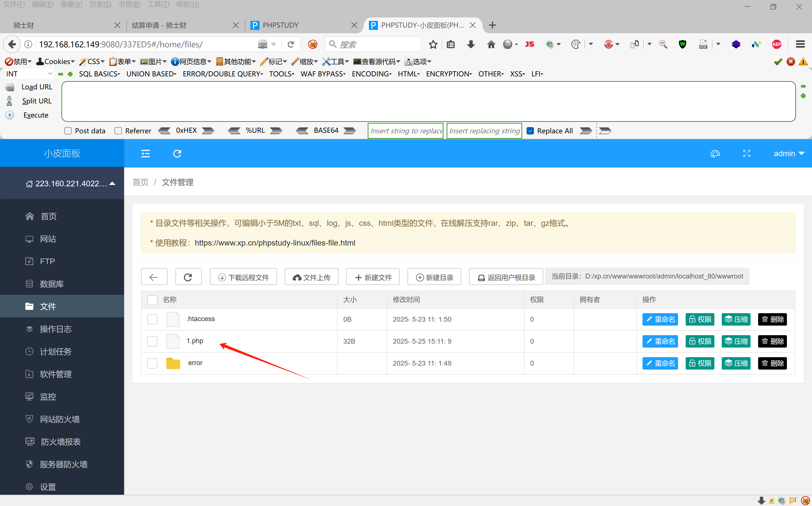Open the 数据库 sidebar menu item

[x=52, y=284]
